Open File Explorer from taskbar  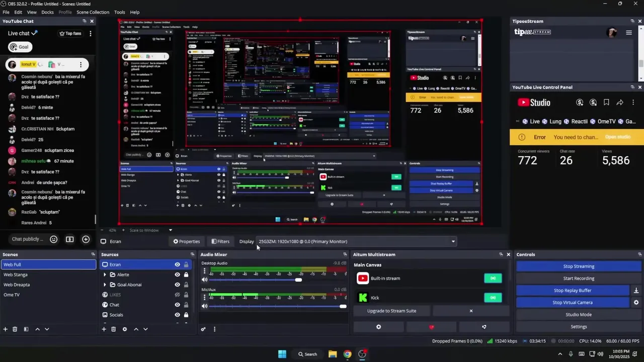pyautogui.click(x=333, y=354)
